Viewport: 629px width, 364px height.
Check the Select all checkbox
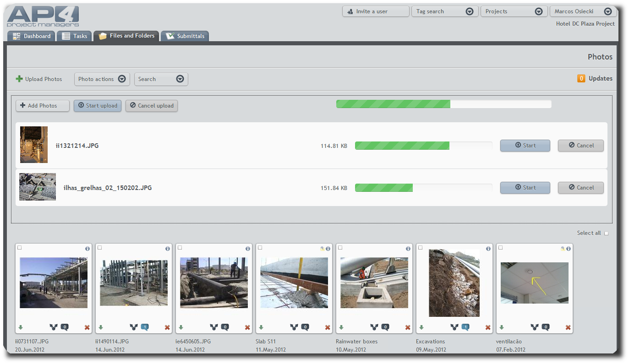606,233
